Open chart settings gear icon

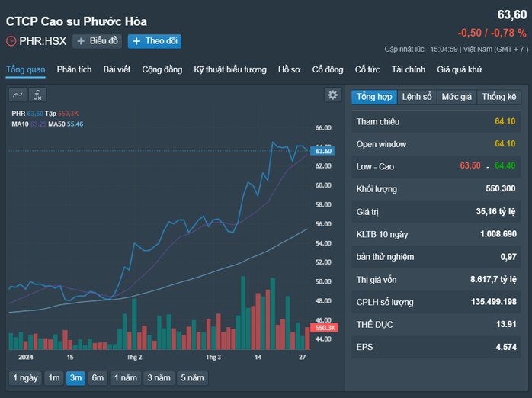(332, 95)
